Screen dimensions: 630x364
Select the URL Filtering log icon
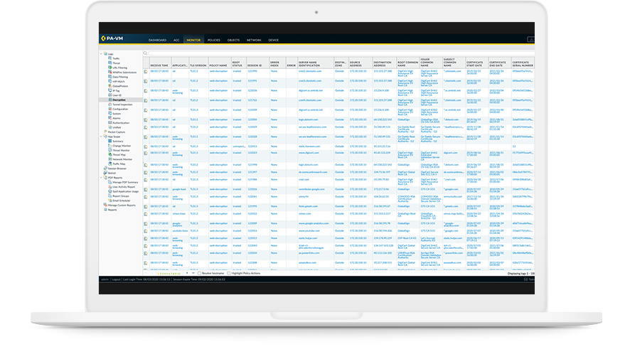(109, 67)
